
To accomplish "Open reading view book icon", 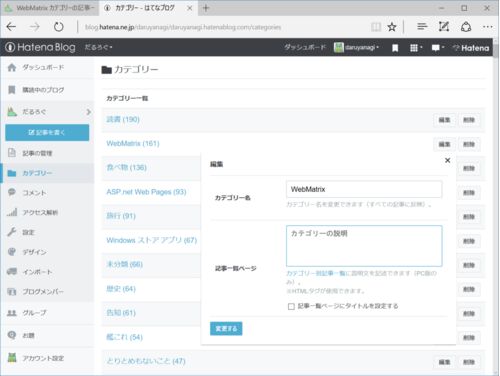I will [376, 27].
